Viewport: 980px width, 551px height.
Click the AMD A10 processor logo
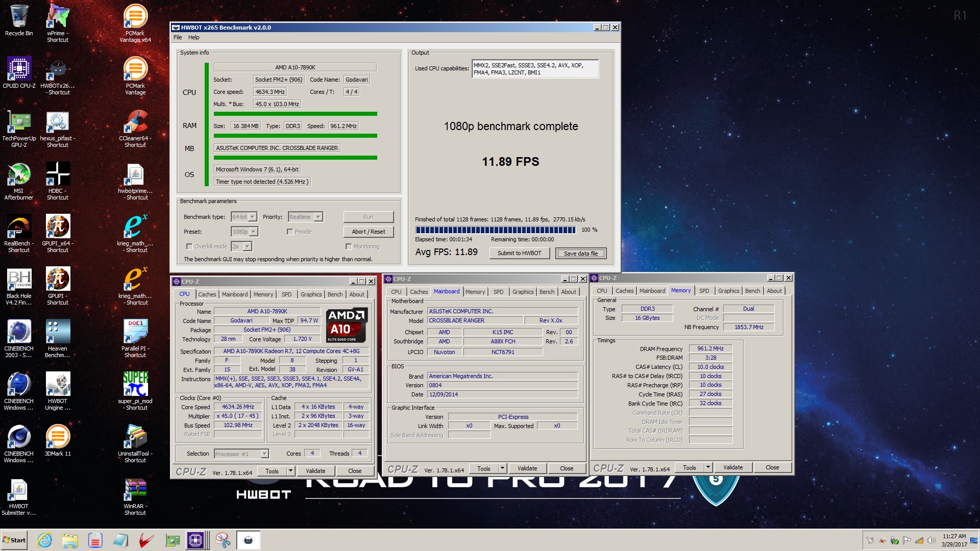pyautogui.click(x=347, y=325)
